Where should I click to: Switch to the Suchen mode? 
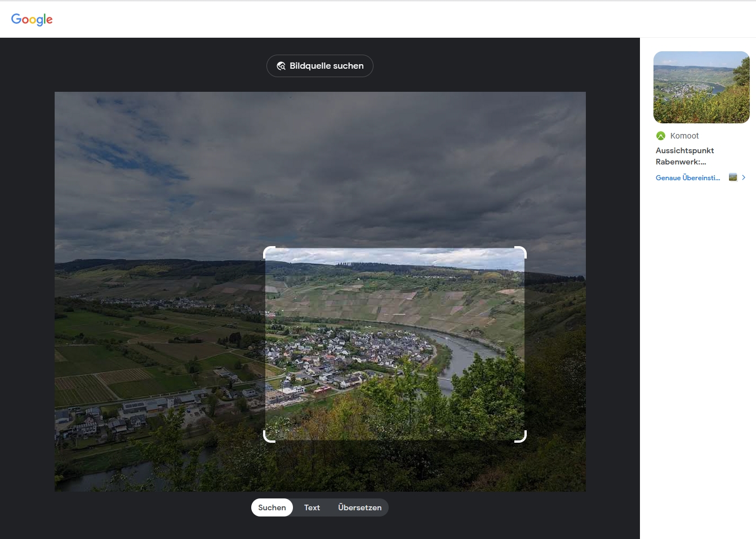[x=272, y=507]
